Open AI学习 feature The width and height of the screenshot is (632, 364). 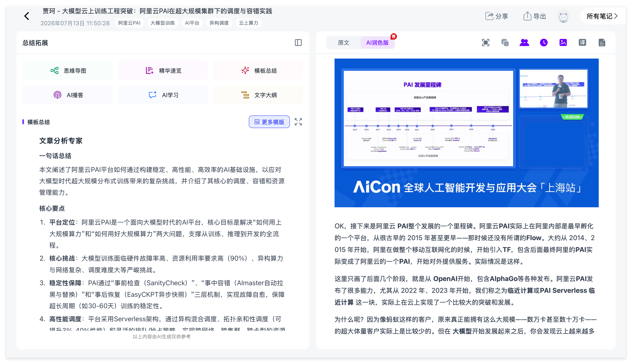point(163,95)
